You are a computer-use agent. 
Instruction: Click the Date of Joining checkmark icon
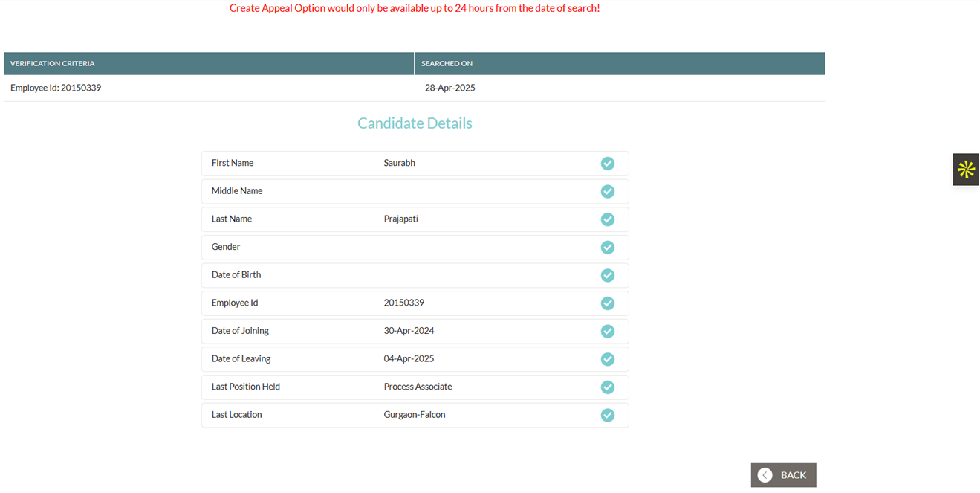point(607,331)
